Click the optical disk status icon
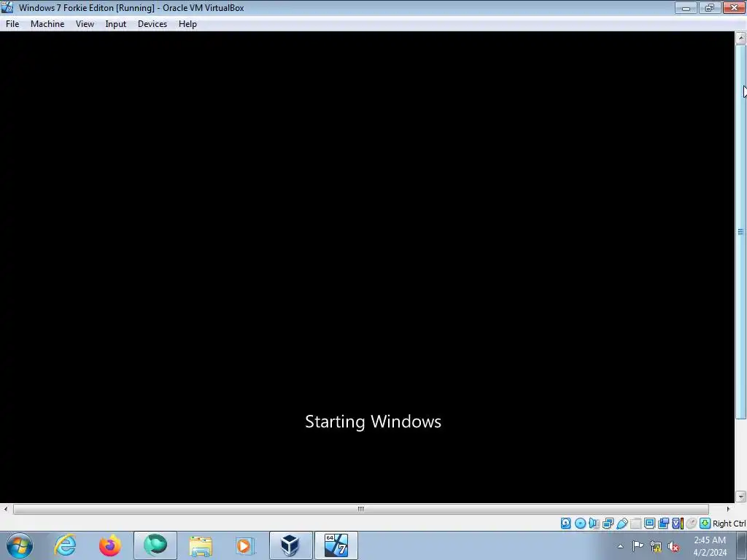This screenshot has width=747, height=560. (x=580, y=524)
